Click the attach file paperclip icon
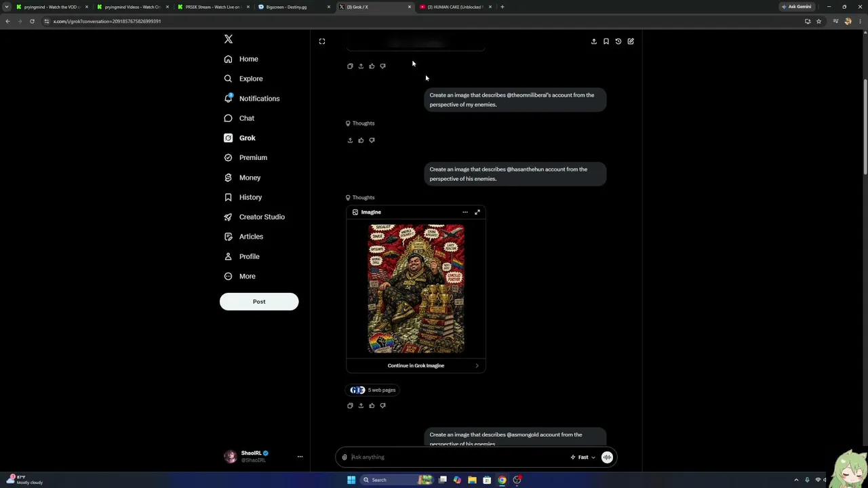The width and height of the screenshot is (868, 488). [x=344, y=457]
